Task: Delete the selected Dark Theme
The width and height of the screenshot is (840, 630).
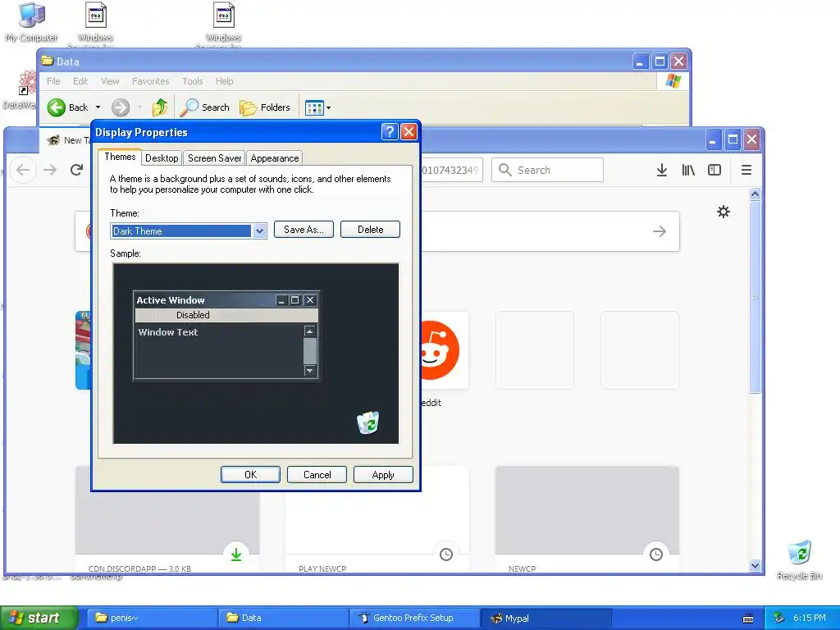Action: [370, 230]
